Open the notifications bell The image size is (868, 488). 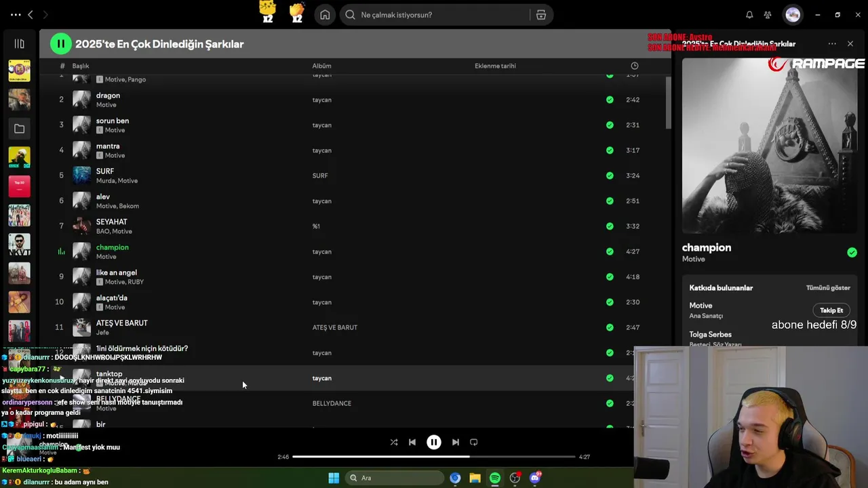tap(749, 15)
